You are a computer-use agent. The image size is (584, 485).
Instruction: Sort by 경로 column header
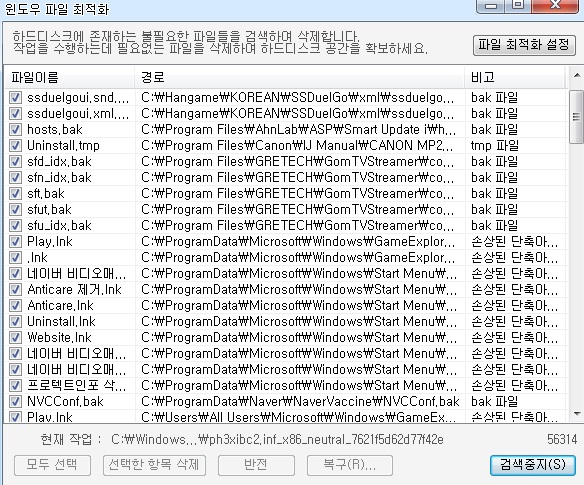[x=300, y=77]
